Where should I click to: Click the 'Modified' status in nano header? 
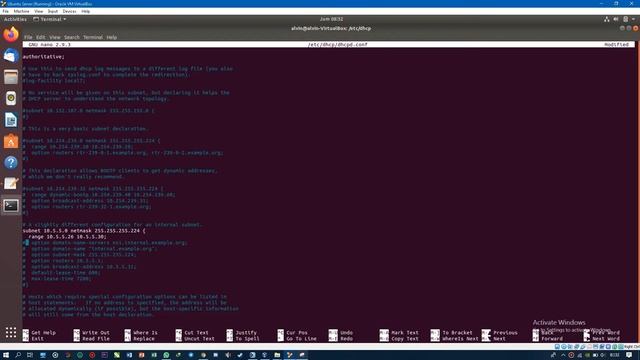616,44
